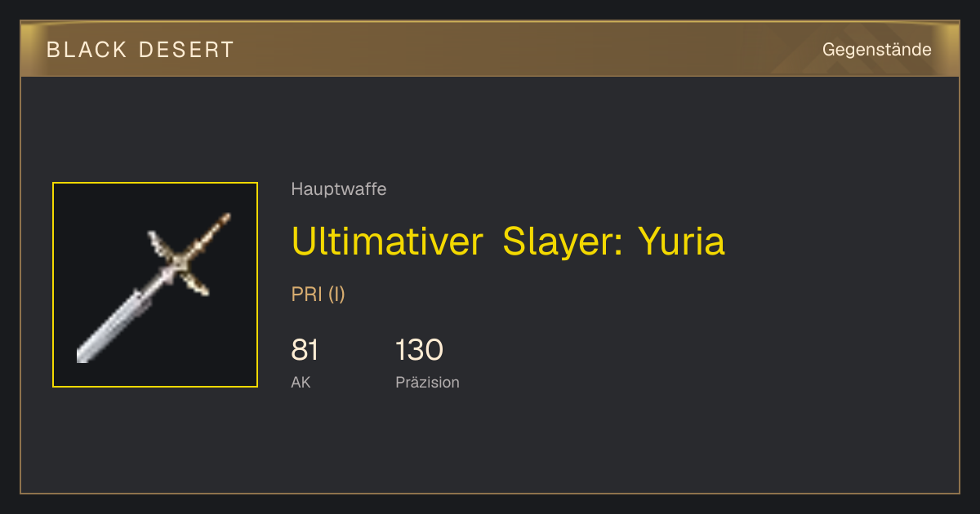Click the Präzision value 130
Image resolution: width=980 pixels, height=514 pixels.
coord(419,350)
